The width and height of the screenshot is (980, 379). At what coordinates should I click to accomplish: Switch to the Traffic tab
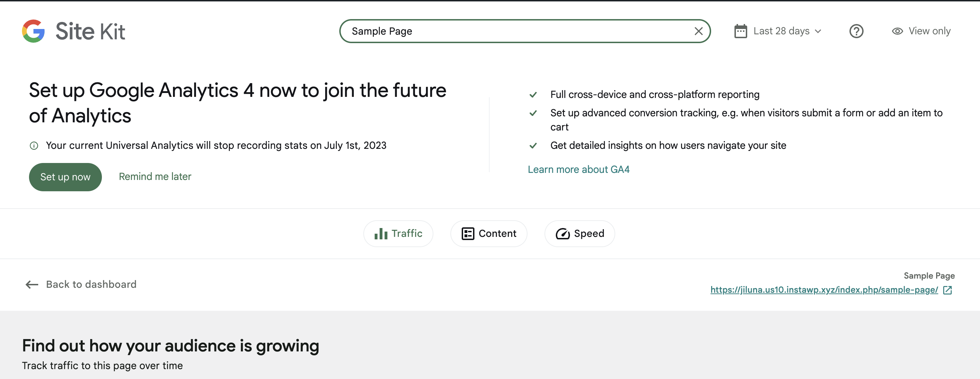[398, 233]
